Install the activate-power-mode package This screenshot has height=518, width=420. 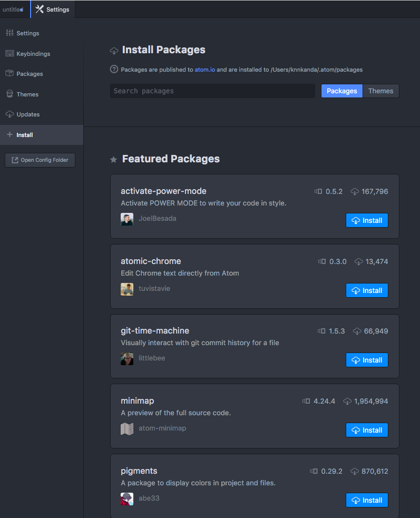pyautogui.click(x=367, y=220)
